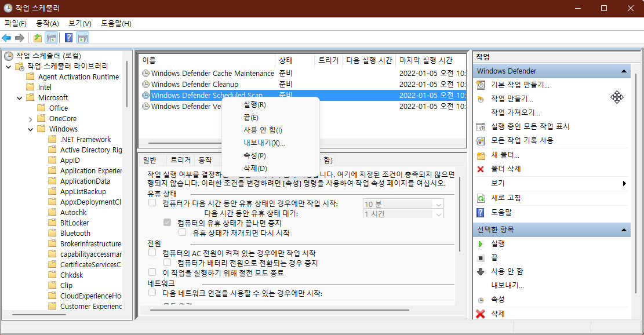This screenshot has height=335, width=644.
Task: Check the idle state start condition box
Action: click(153, 203)
